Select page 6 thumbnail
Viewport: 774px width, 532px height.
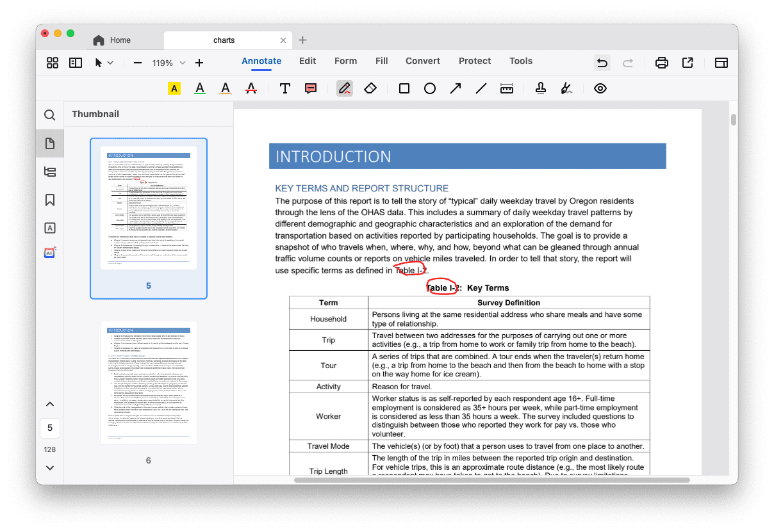click(x=148, y=382)
